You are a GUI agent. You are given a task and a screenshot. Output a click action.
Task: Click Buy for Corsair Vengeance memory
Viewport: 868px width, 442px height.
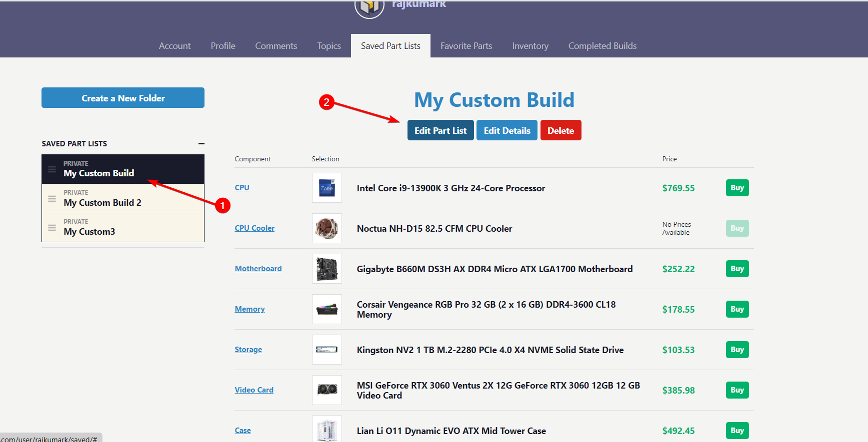737,309
